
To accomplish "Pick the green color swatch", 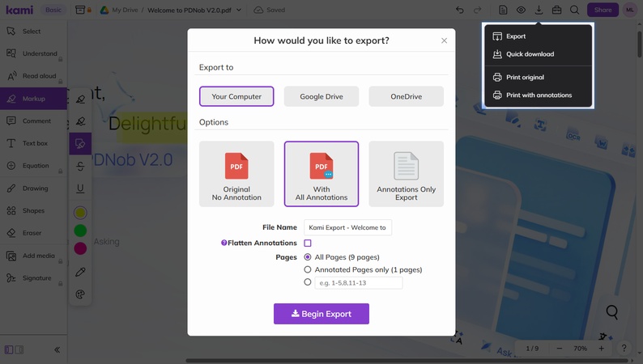I will point(80,231).
